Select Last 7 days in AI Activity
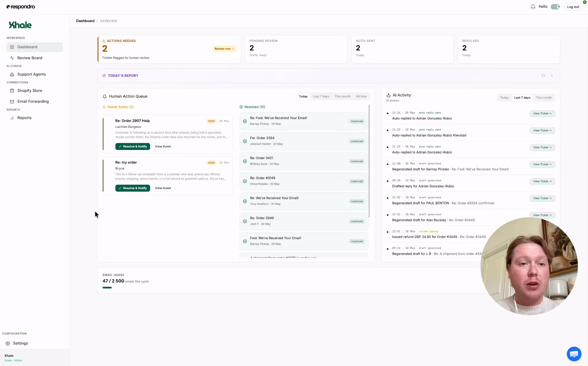This screenshot has height=366, width=588. (522, 98)
